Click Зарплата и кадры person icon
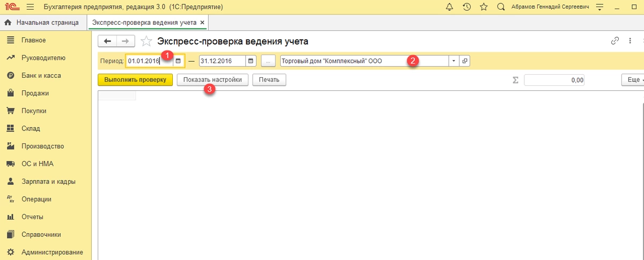 coord(10,182)
